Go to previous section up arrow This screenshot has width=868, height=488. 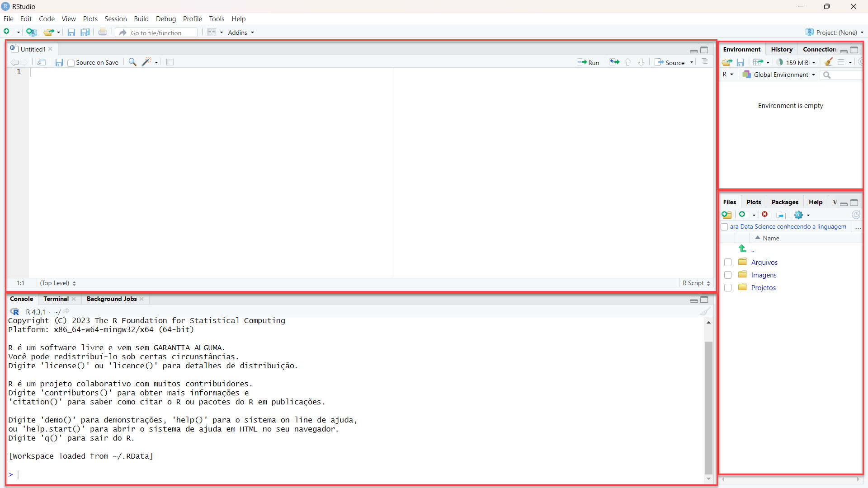pyautogui.click(x=628, y=62)
